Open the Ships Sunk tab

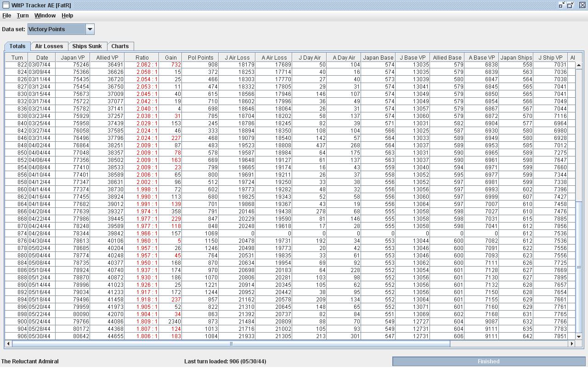pyautogui.click(x=87, y=46)
